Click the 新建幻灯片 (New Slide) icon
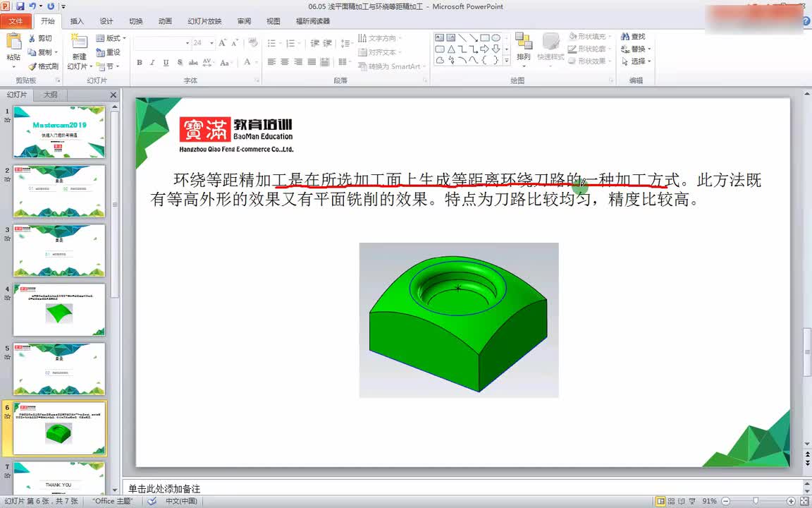Viewport: 812px width, 508px height. (79, 40)
